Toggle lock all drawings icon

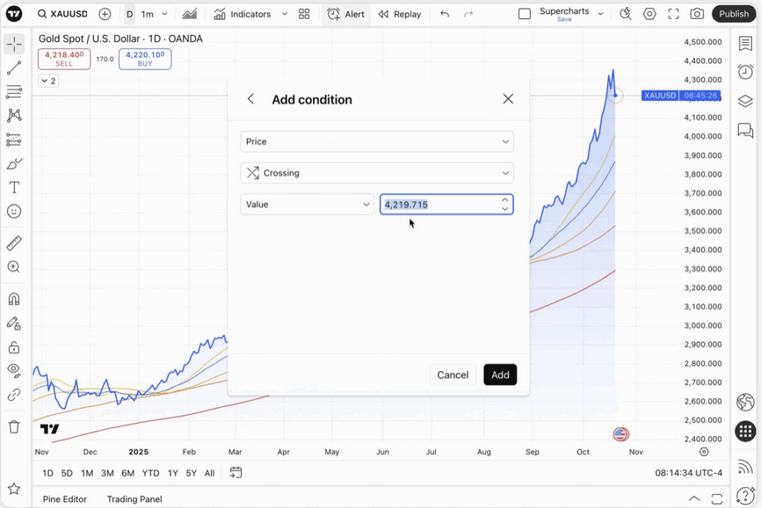(x=14, y=347)
